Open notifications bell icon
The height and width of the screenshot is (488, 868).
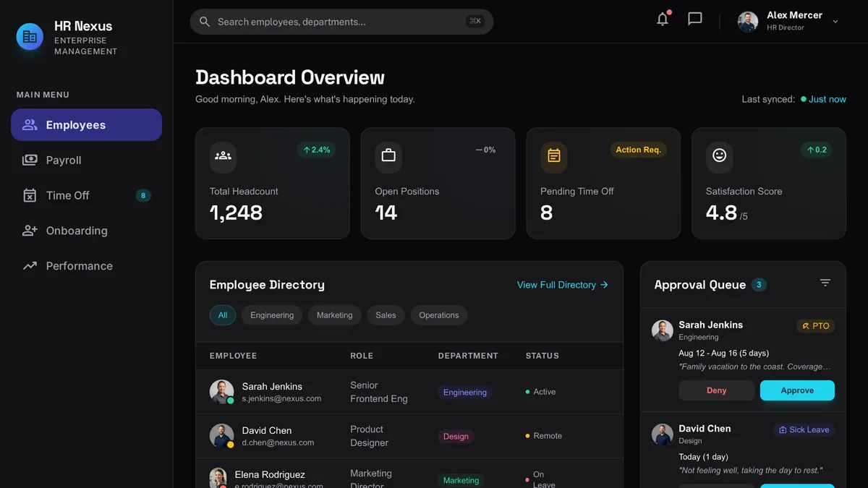tap(663, 20)
